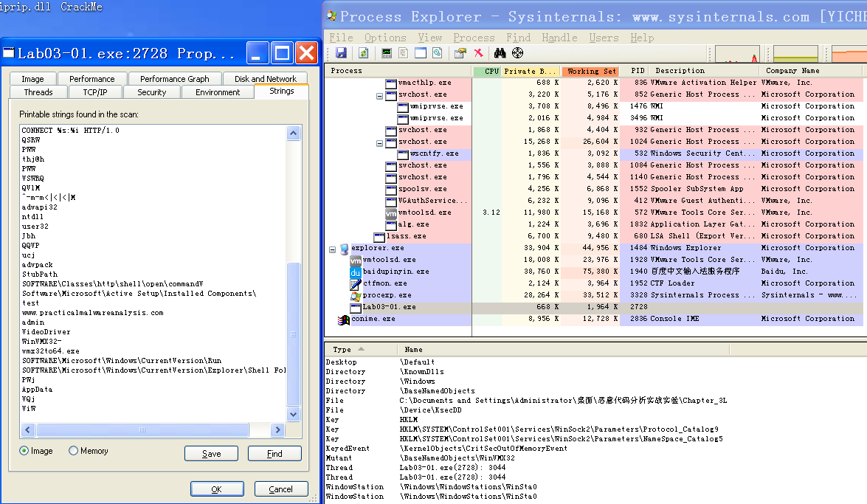Click the ctfmon.exe pen icon
This screenshot has width=867, height=504.
356,284
